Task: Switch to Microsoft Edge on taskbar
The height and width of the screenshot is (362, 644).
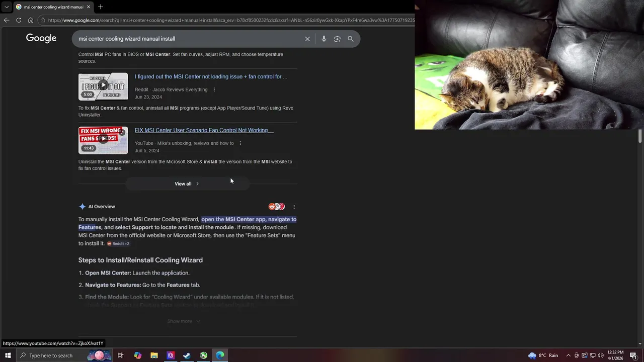Action: (220, 355)
